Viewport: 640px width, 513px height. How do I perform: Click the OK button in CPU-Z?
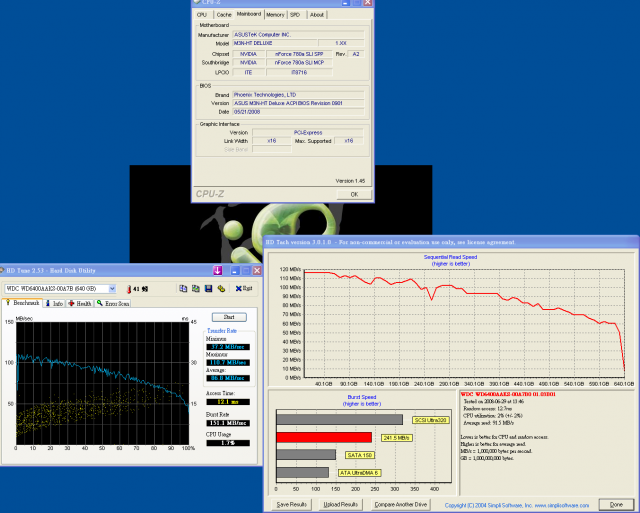point(354,195)
